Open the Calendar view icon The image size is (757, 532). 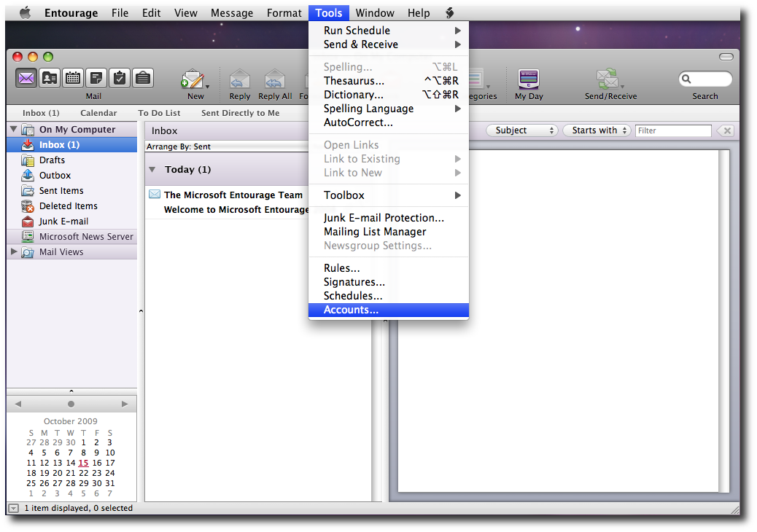[73, 78]
